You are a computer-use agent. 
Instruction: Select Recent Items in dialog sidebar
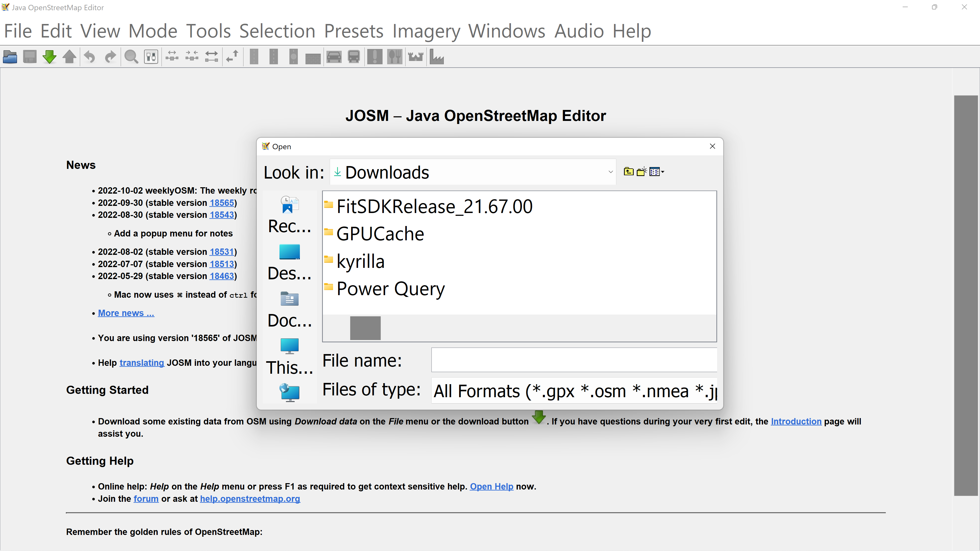point(289,215)
